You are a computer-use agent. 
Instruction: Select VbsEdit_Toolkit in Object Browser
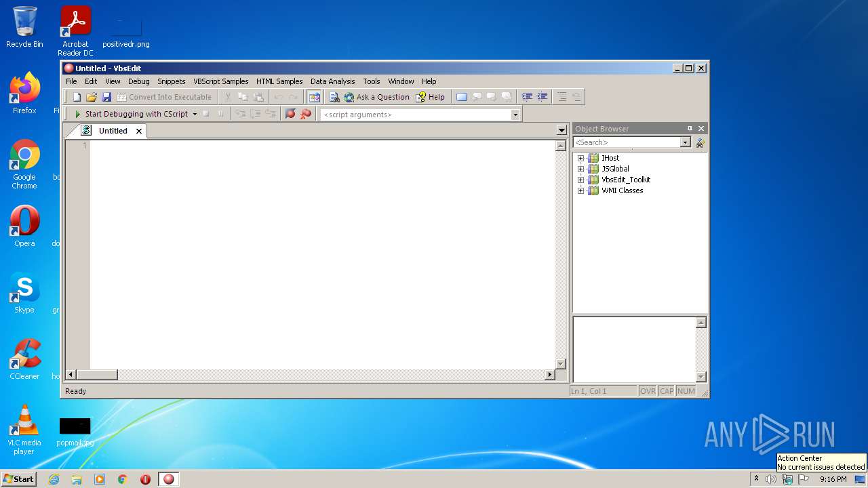[x=626, y=180]
